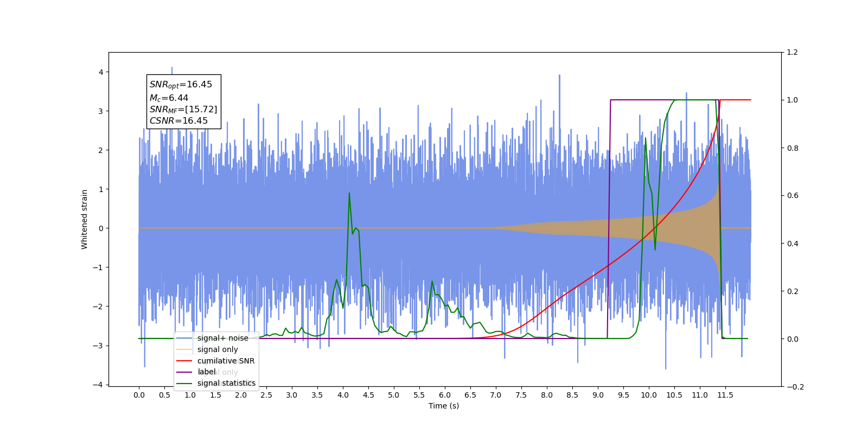Click the CSNR=16.45 annotation text
868x434 pixels.
pyautogui.click(x=178, y=121)
